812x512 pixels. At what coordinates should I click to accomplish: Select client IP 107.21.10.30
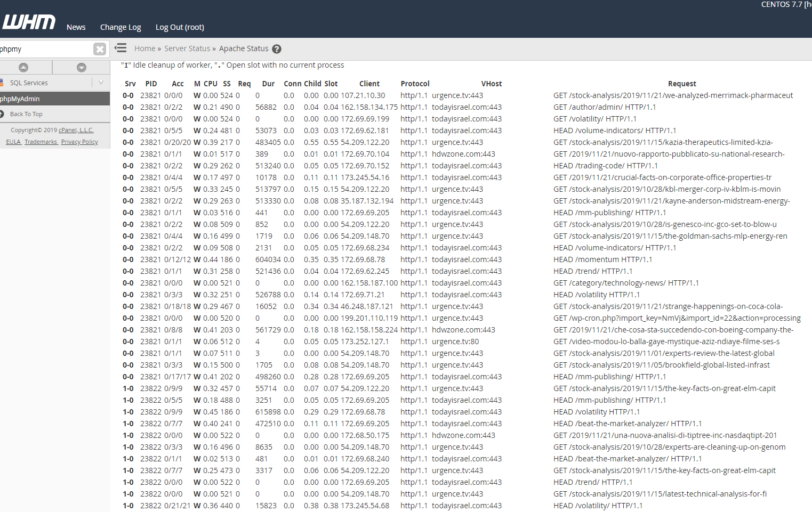point(363,95)
